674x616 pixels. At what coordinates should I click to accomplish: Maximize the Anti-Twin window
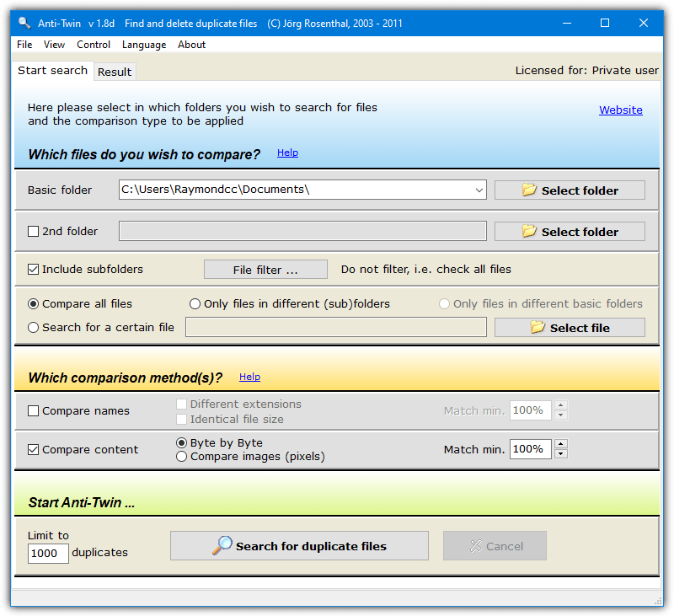[x=605, y=23]
